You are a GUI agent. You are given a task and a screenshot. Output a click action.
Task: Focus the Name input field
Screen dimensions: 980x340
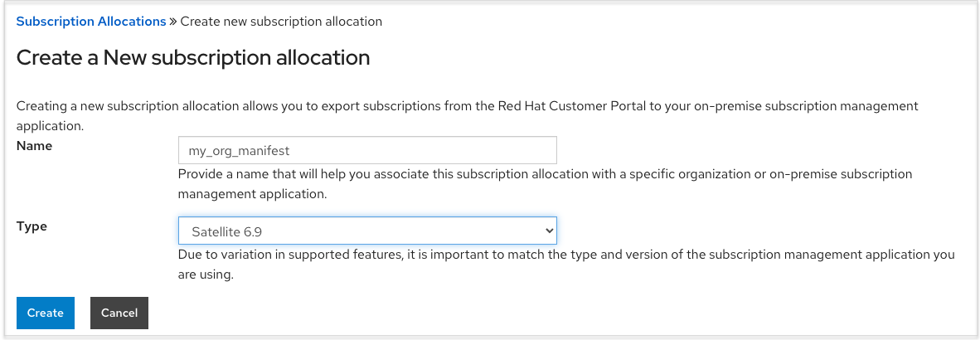pos(366,150)
